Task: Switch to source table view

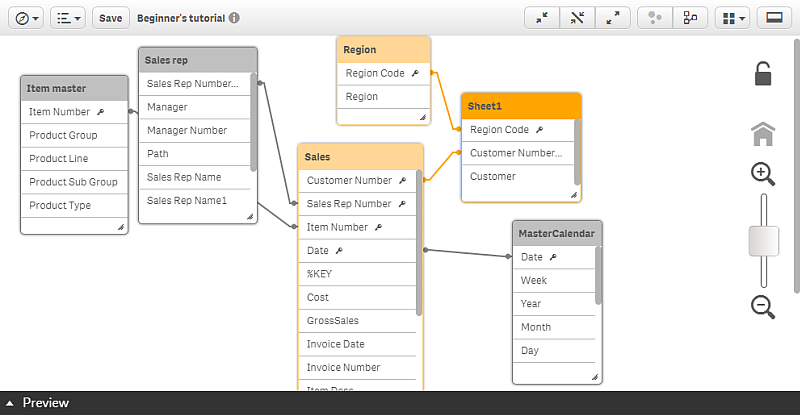Action: [x=689, y=18]
